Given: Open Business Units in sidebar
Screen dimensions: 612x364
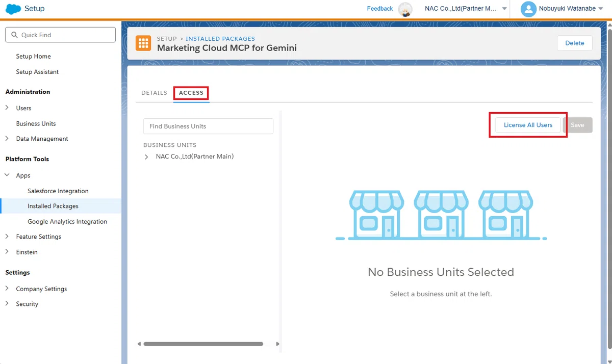Looking at the screenshot, I should (36, 123).
